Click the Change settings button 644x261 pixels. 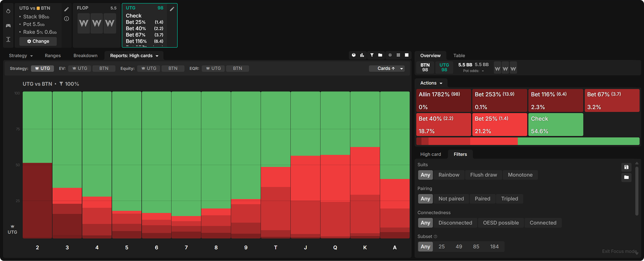(38, 41)
